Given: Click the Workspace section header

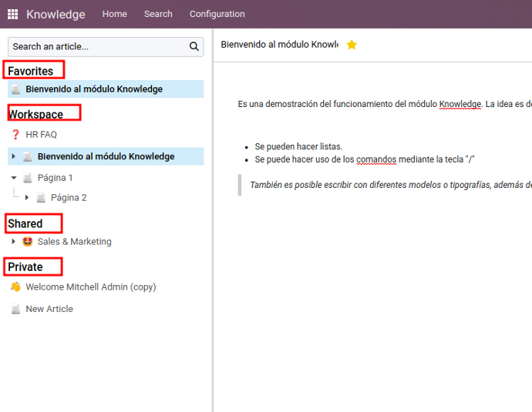Looking at the screenshot, I should point(36,115).
